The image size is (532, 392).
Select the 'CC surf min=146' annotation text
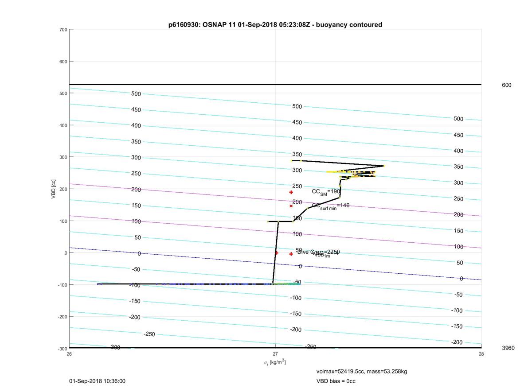point(330,206)
